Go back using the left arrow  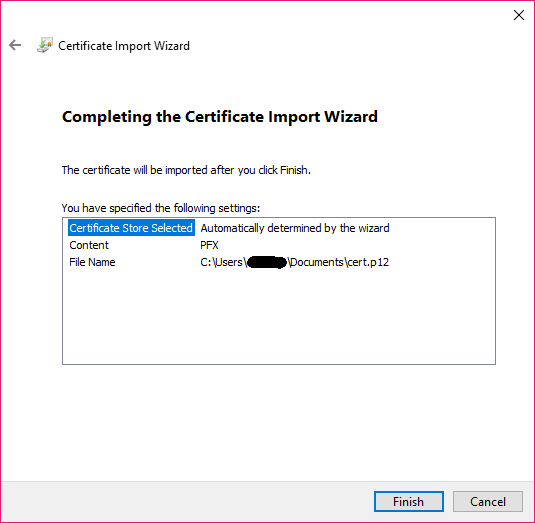15,45
